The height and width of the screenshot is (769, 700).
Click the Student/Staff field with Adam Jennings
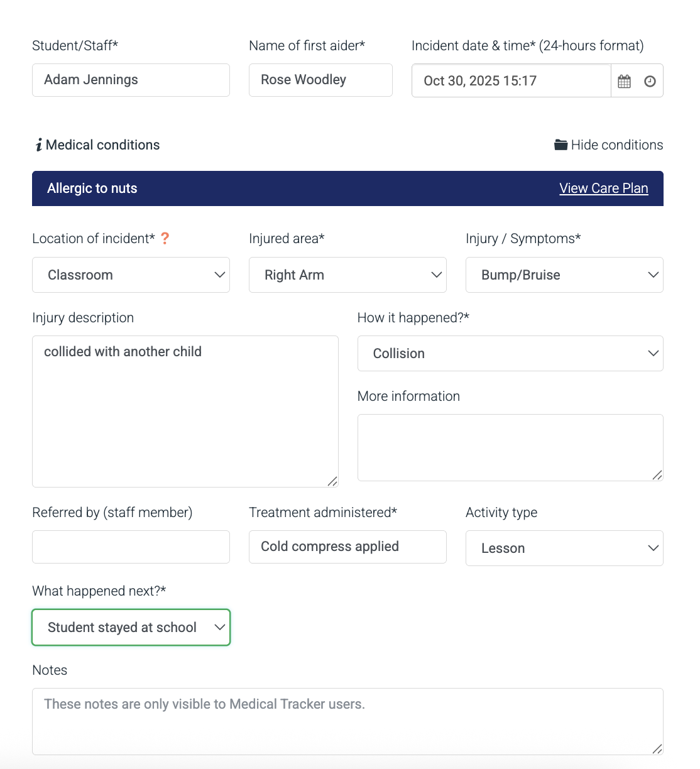point(131,80)
